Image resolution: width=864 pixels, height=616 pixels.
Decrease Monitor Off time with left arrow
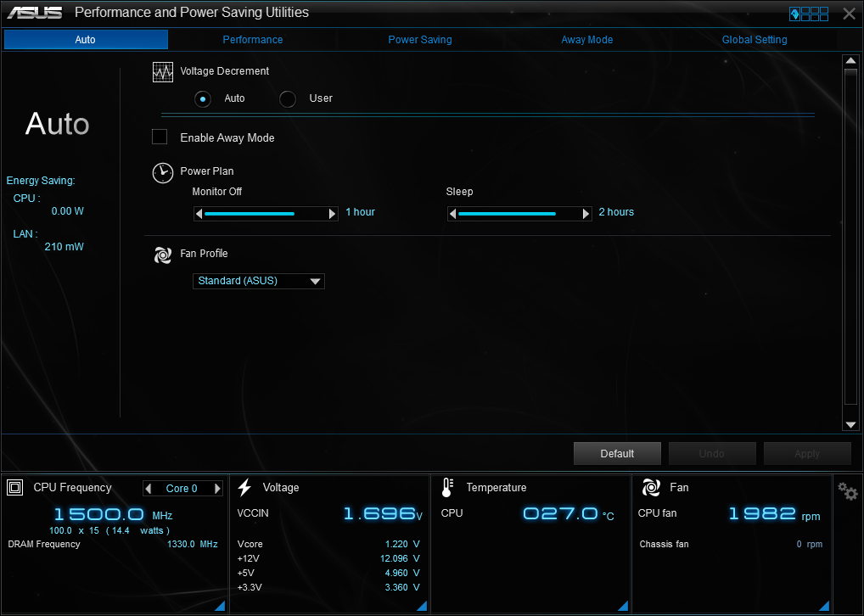click(x=199, y=214)
